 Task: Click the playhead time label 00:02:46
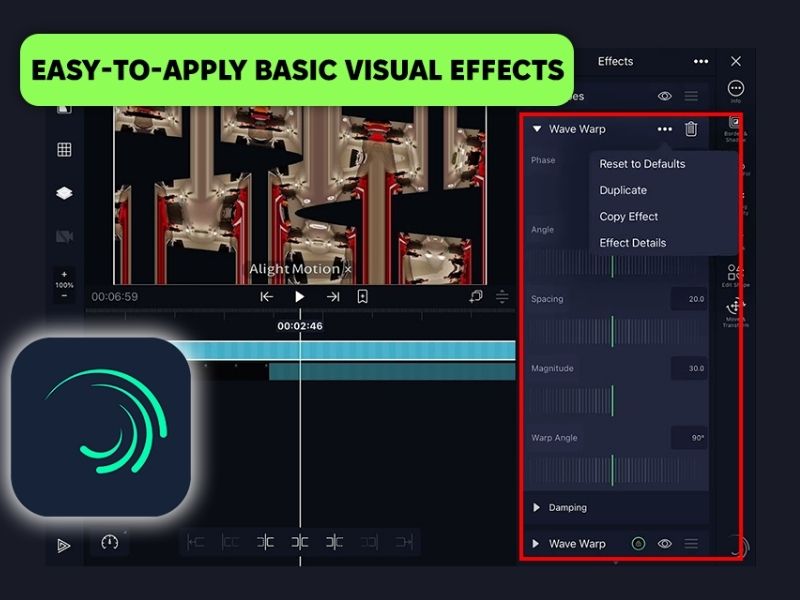(300, 326)
